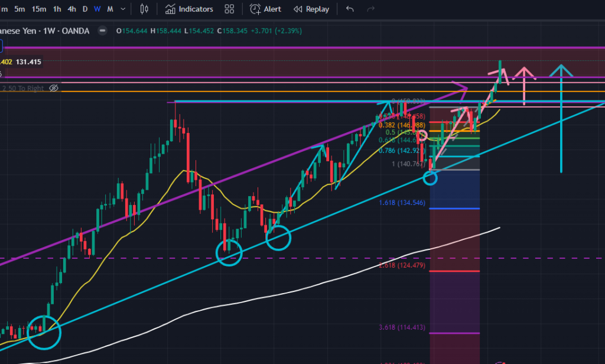Expand the timeframe dropdown chevron
605x364 pixels.
pos(123,9)
